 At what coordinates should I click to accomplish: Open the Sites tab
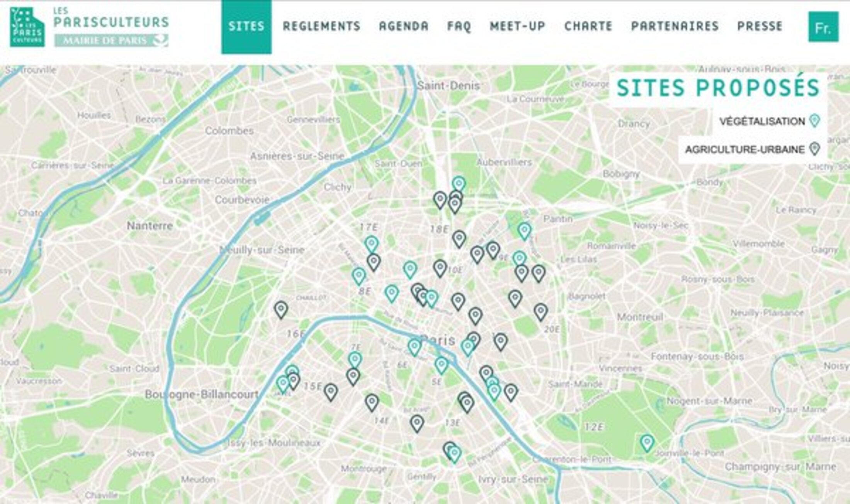click(246, 27)
